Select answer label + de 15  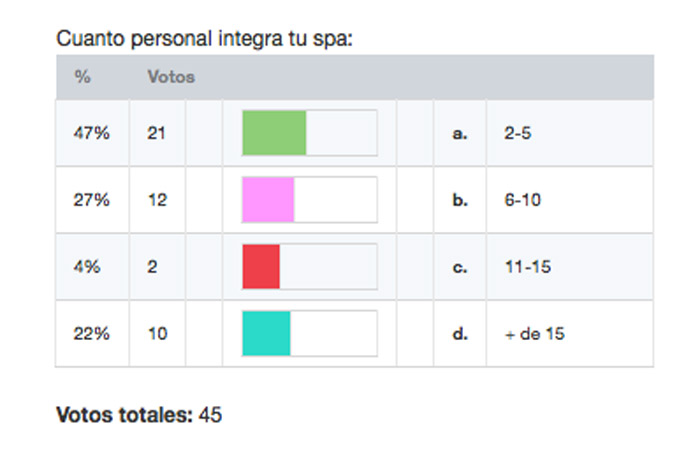coord(535,334)
